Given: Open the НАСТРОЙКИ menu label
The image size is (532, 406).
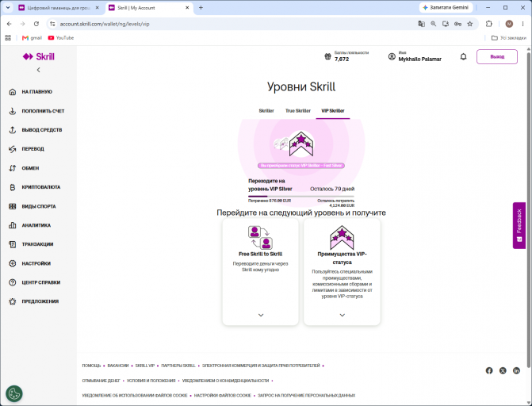Looking at the screenshot, I should pos(36,263).
